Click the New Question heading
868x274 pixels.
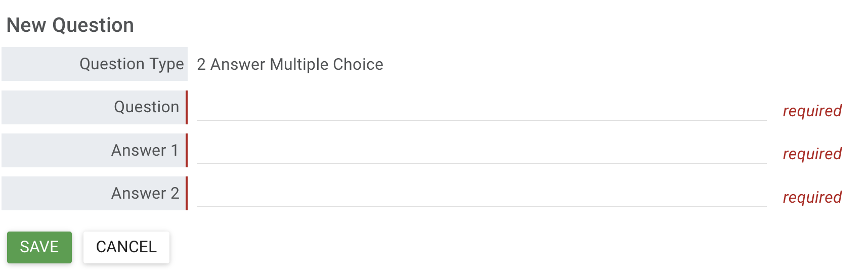coord(70,25)
